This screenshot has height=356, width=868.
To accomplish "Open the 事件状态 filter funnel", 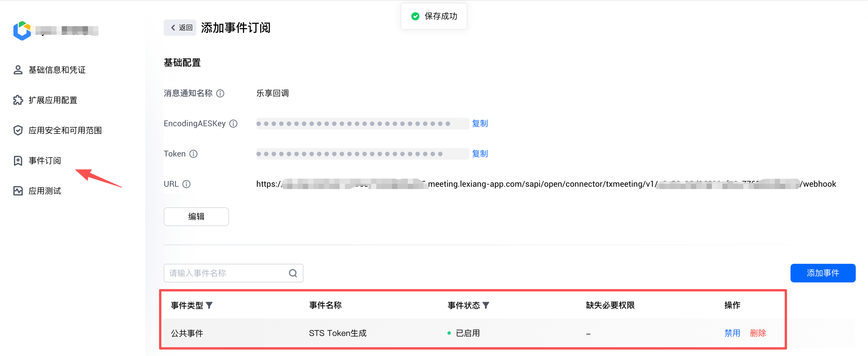I will click(x=486, y=305).
